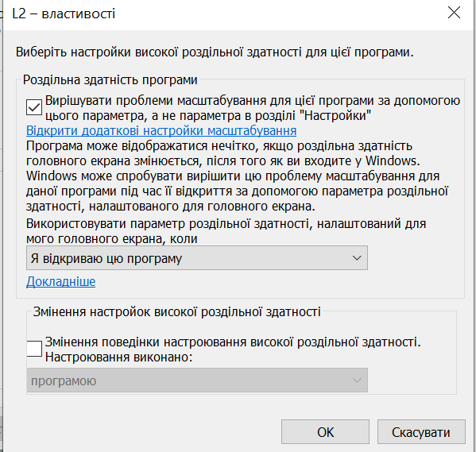
Task: Confirm with the OK button
Action: pyautogui.click(x=325, y=432)
